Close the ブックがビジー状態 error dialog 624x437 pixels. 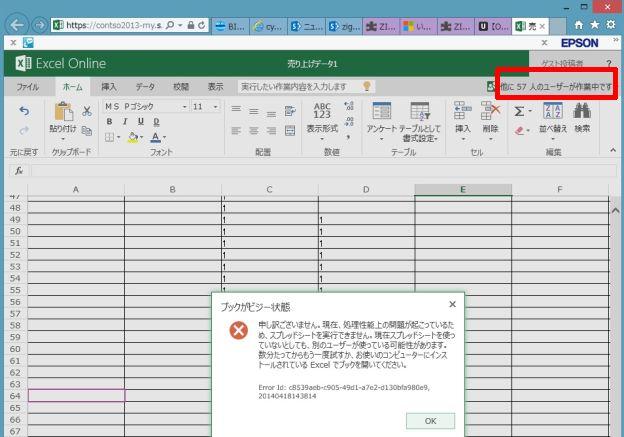coord(452,304)
